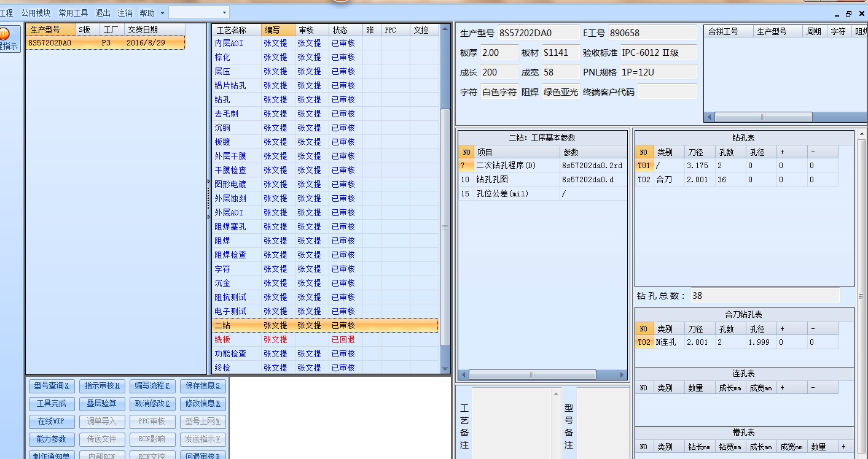Open the 常用工具 menu
This screenshot has height=459, width=868.
[x=74, y=12]
